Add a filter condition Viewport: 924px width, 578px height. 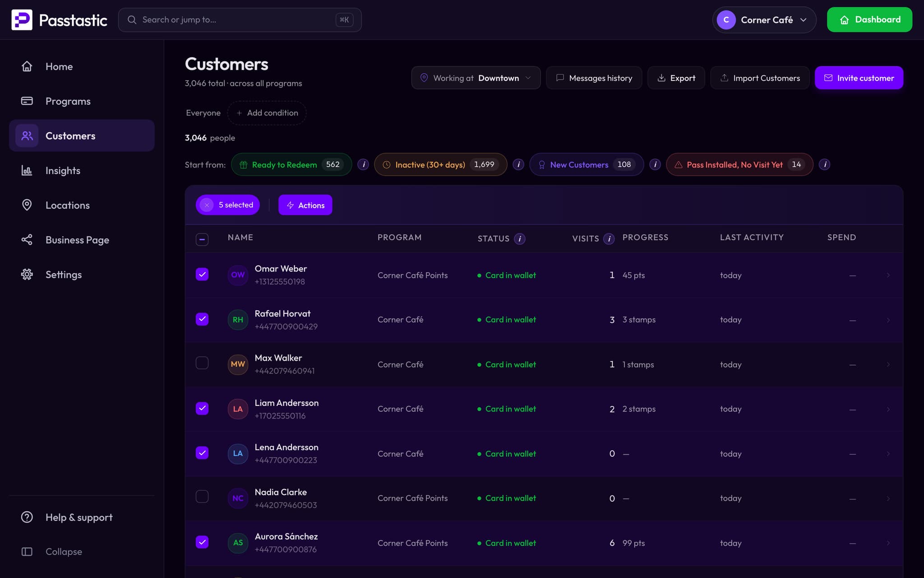267,113
